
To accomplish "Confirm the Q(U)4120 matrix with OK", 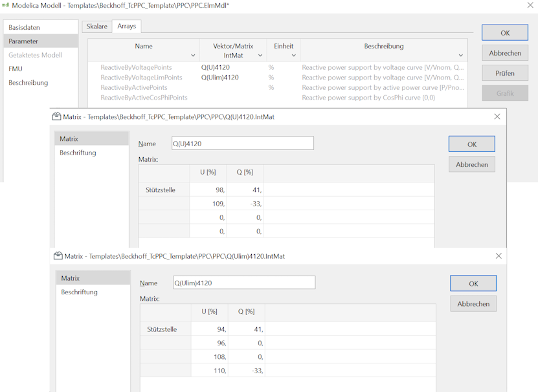I will coord(471,143).
